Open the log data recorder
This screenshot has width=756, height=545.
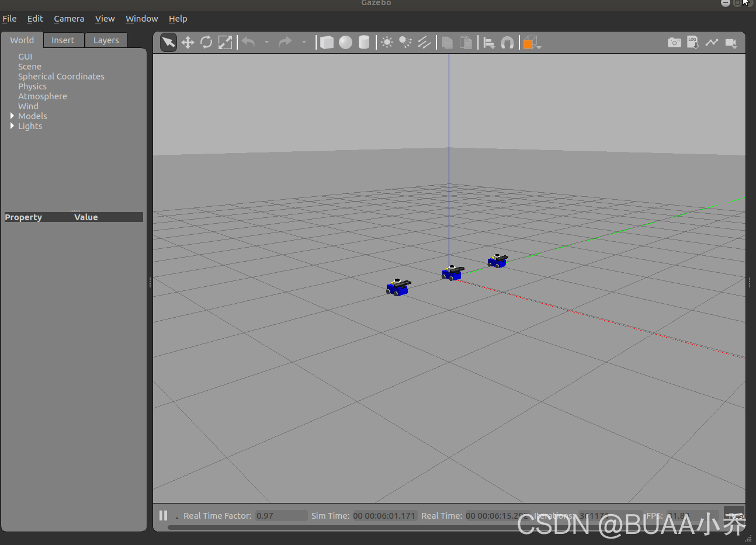693,42
